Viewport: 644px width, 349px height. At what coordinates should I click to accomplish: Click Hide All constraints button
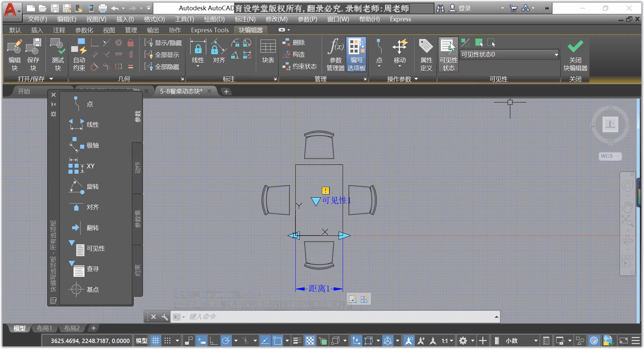[162, 67]
